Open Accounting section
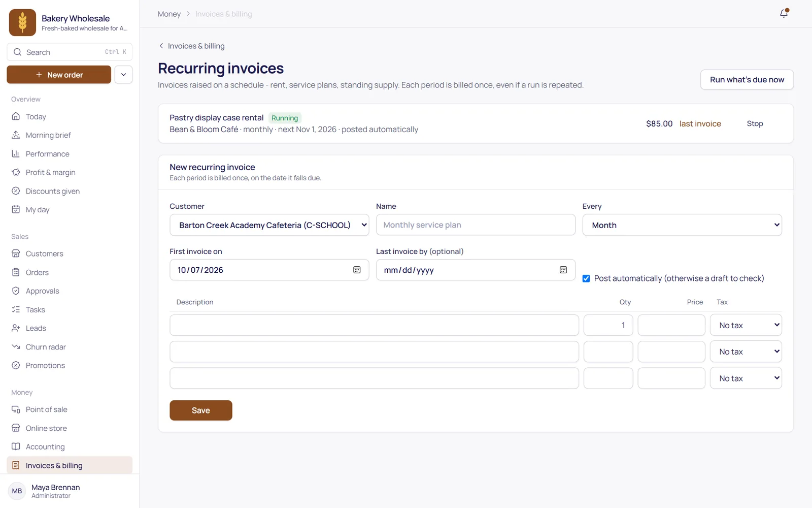812x508 pixels. pos(70,447)
